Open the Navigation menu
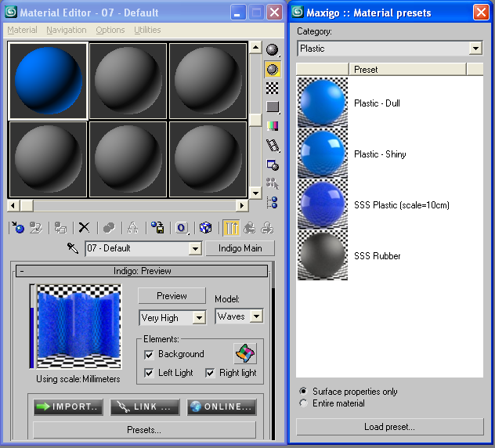Image resolution: width=495 pixels, height=448 pixels. pos(67,30)
